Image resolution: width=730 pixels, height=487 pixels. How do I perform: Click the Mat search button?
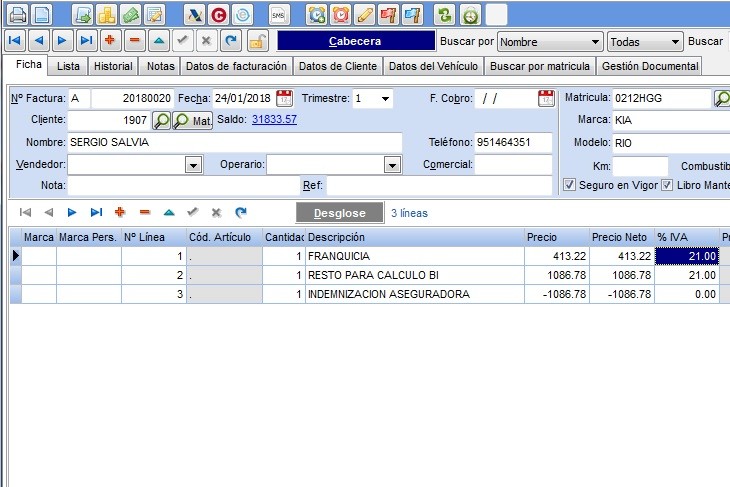click(193, 121)
